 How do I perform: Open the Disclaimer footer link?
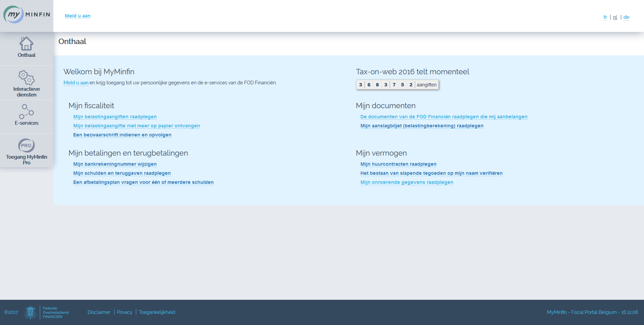99,312
